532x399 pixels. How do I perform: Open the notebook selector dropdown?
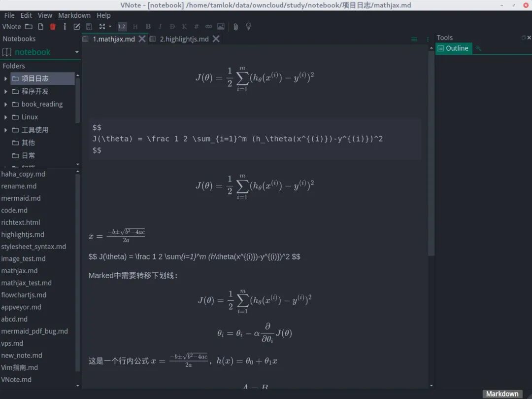pyautogui.click(x=77, y=52)
